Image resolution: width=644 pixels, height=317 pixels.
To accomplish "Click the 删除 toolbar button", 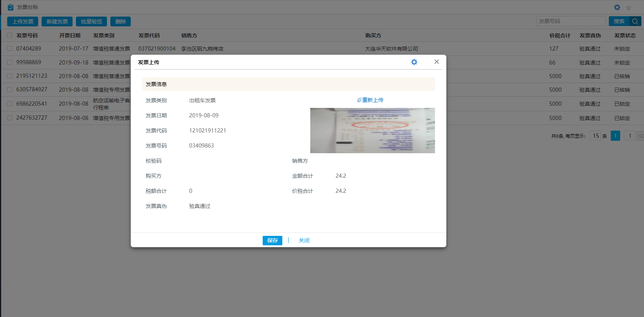I will [x=121, y=22].
